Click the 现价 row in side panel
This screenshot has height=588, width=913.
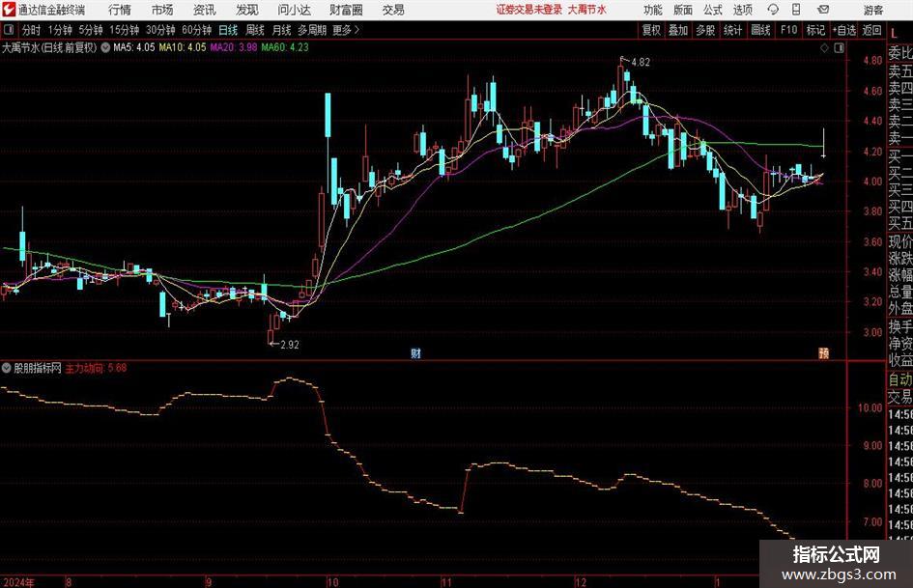[x=900, y=241]
